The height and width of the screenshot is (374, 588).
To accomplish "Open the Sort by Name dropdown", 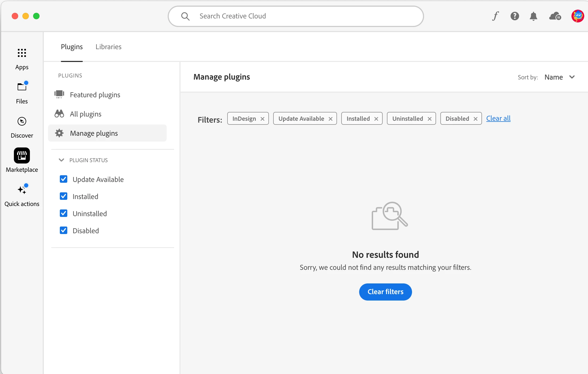I will pos(559,77).
